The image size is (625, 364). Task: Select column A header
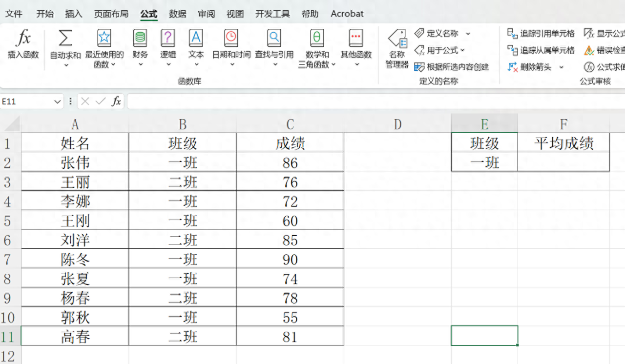(75, 124)
